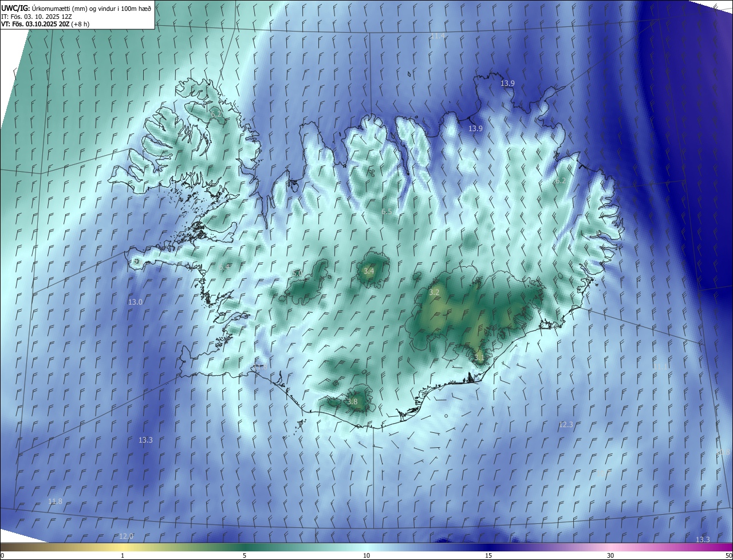Click the 12.3 value label over the sea
The width and height of the screenshot is (733, 560).
click(x=566, y=424)
